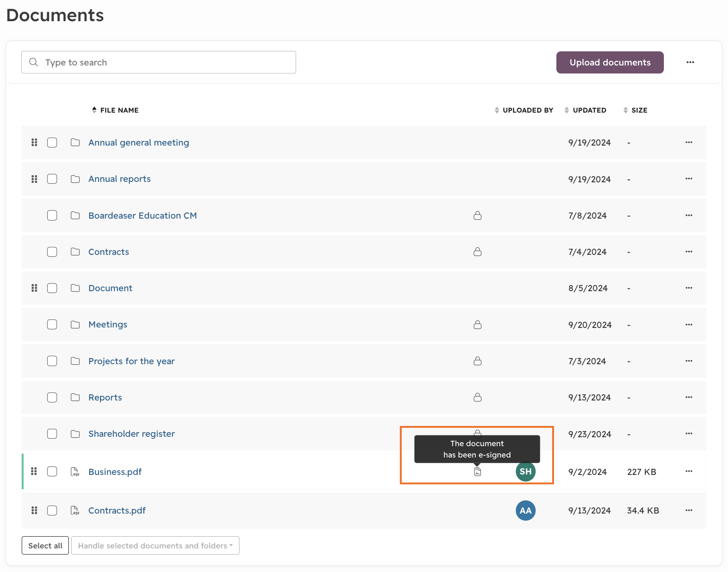Open the Contracts folder link

(x=108, y=252)
